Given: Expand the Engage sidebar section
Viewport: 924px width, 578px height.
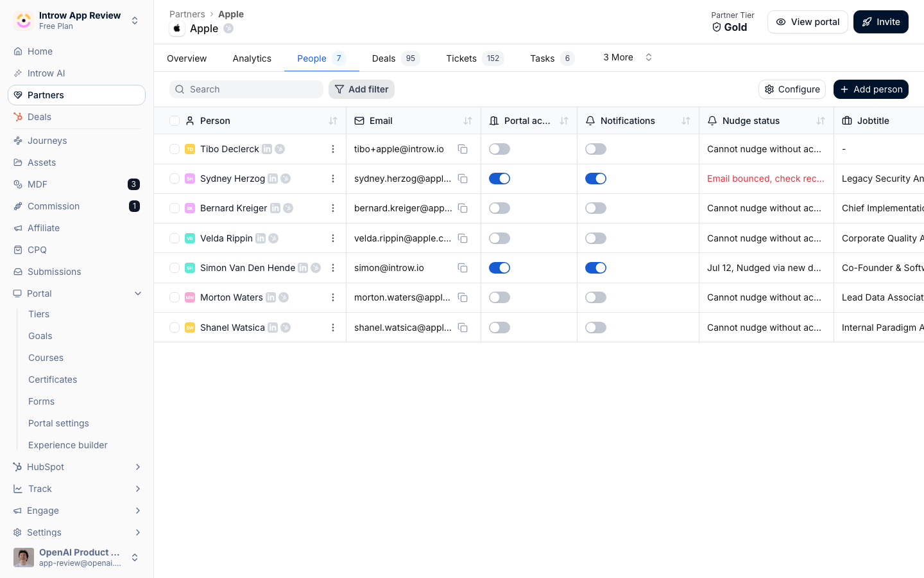Looking at the screenshot, I should (138, 511).
